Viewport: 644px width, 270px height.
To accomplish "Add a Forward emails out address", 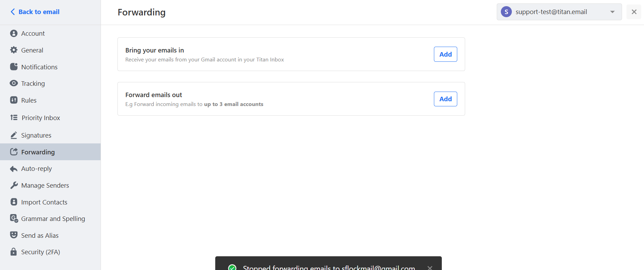I will (x=445, y=99).
